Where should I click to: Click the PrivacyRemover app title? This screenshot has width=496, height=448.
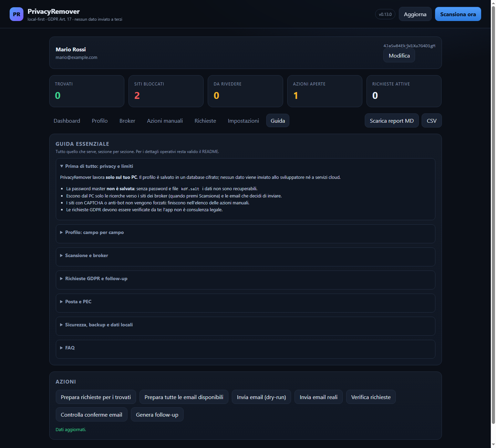pos(54,11)
